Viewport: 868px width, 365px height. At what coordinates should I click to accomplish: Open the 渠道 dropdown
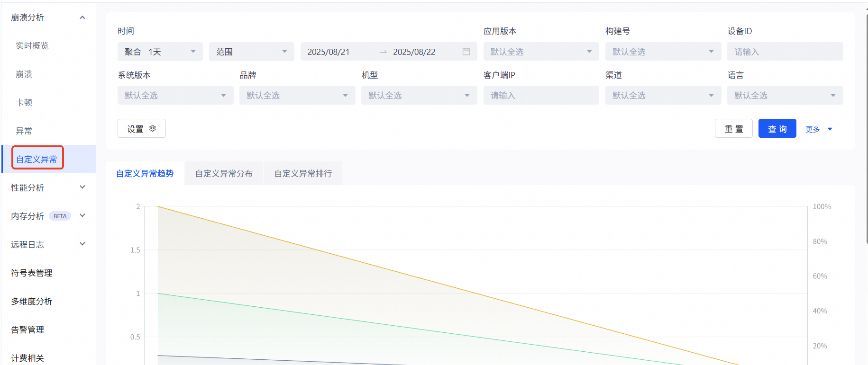[663, 95]
